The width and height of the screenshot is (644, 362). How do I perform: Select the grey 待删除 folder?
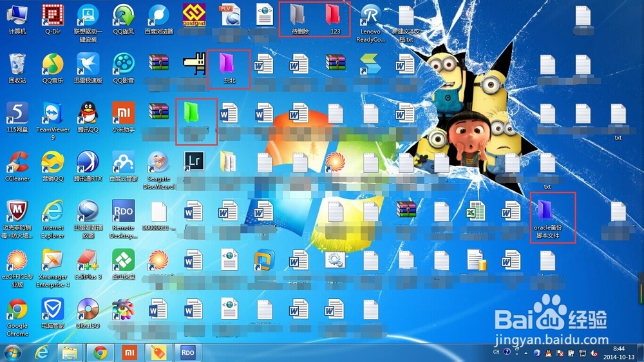click(300, 19)
